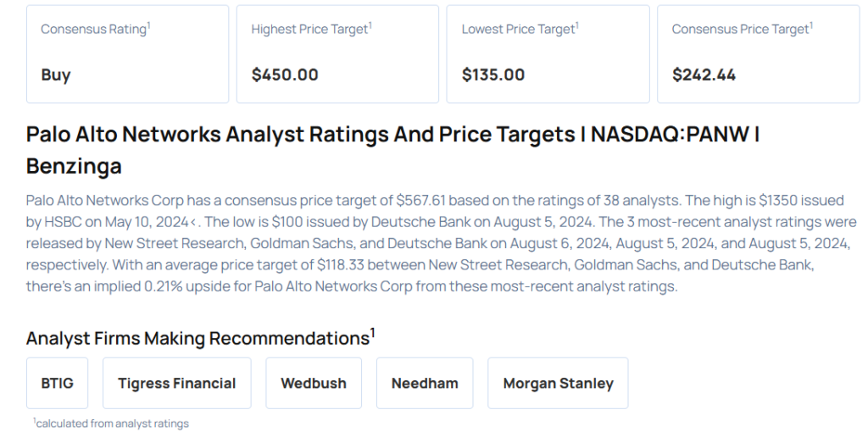The width and height of the screenshot is (868, 432).
Task: Select the Buy rating value
Action: (x=56, y=75)
